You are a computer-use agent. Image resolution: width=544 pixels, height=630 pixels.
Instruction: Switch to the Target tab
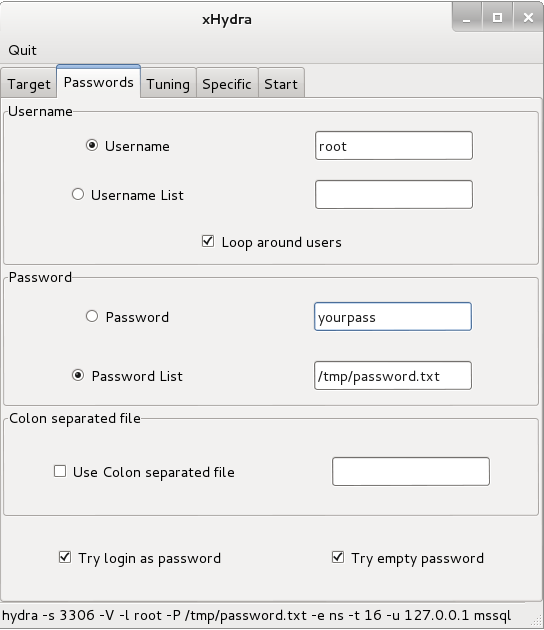29,84
